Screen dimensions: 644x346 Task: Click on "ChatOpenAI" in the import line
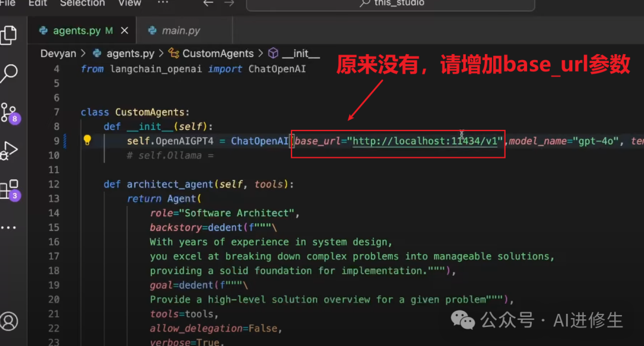[x=277, y=69]
